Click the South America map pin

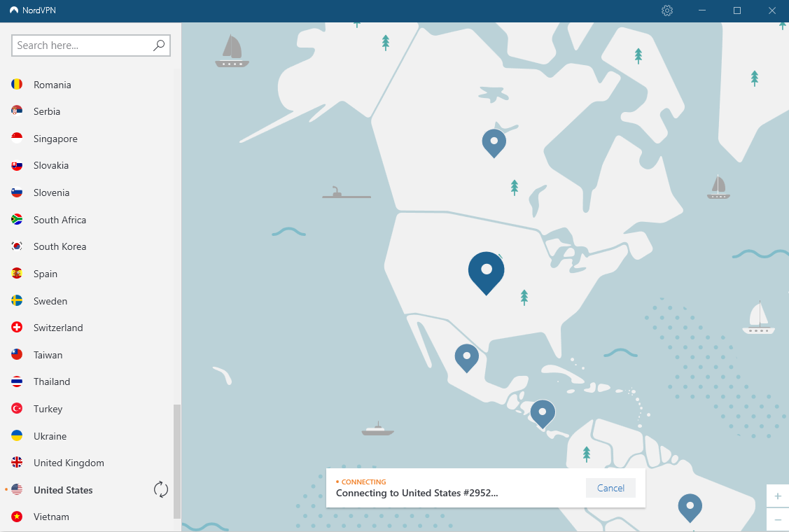click(690, 507)
